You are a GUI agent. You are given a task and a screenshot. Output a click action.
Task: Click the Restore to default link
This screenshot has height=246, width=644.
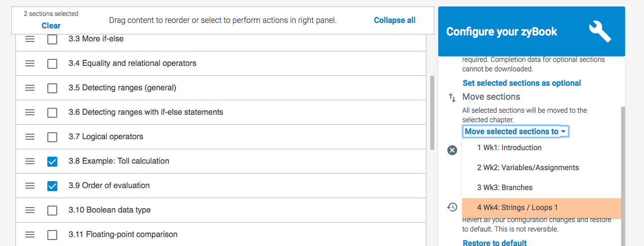click(495, 243)
